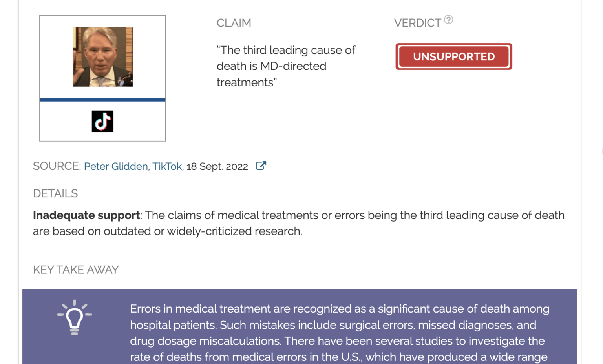Click the Peter Glidden video thumbnail
603x364 pixels.
(x=102, y=56)
